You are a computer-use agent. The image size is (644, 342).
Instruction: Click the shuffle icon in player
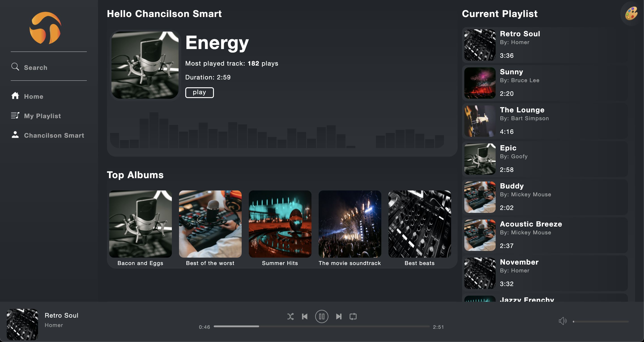click(x=290, y=316)
